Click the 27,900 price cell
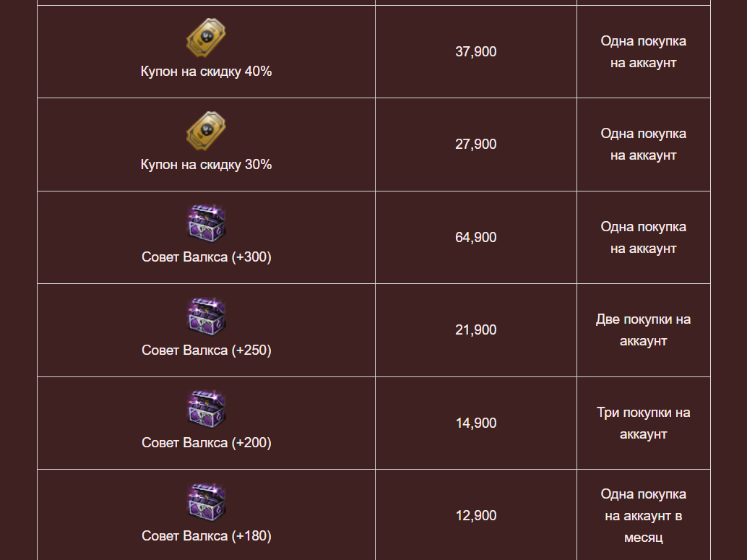Image resolution: width=747 pixels, height=560 pixels. tap(476, 145)
